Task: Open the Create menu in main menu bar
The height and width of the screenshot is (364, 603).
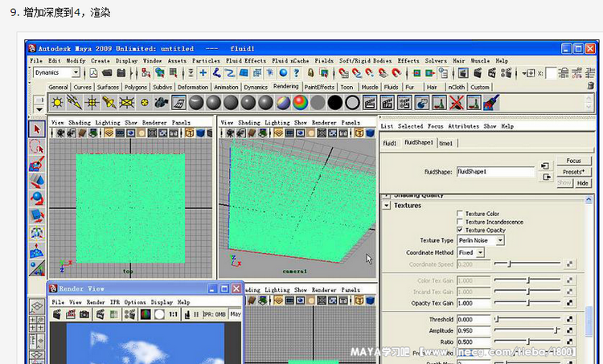Action: point(100,61)
